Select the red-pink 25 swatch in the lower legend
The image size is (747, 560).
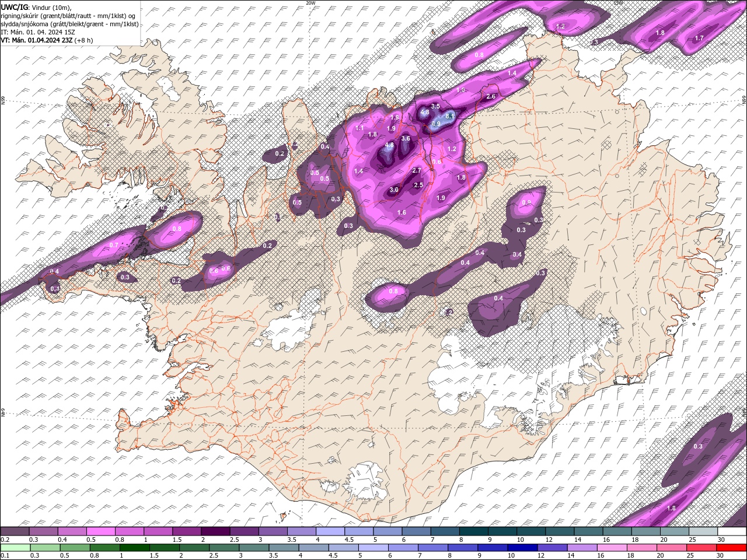pyautogui.click(x=701, y=548)
